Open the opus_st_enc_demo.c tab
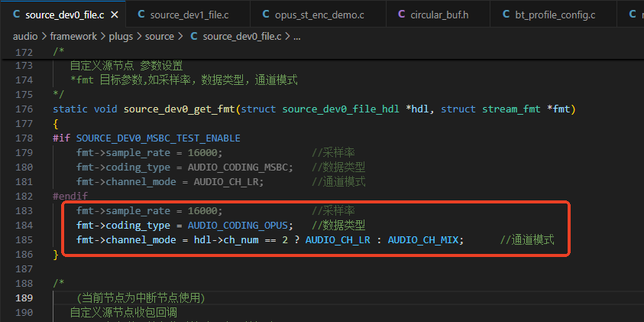644x322 pixels. [318, 15]
